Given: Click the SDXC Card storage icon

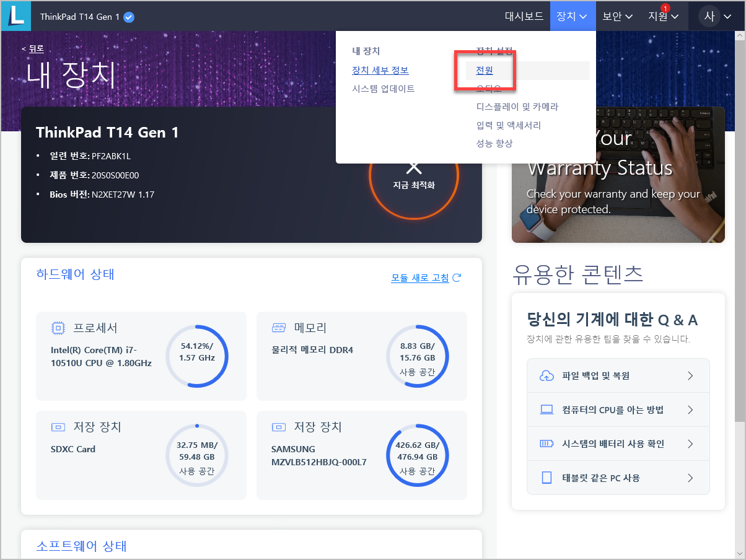Looking at the screenshot, I should coord(58,427).
